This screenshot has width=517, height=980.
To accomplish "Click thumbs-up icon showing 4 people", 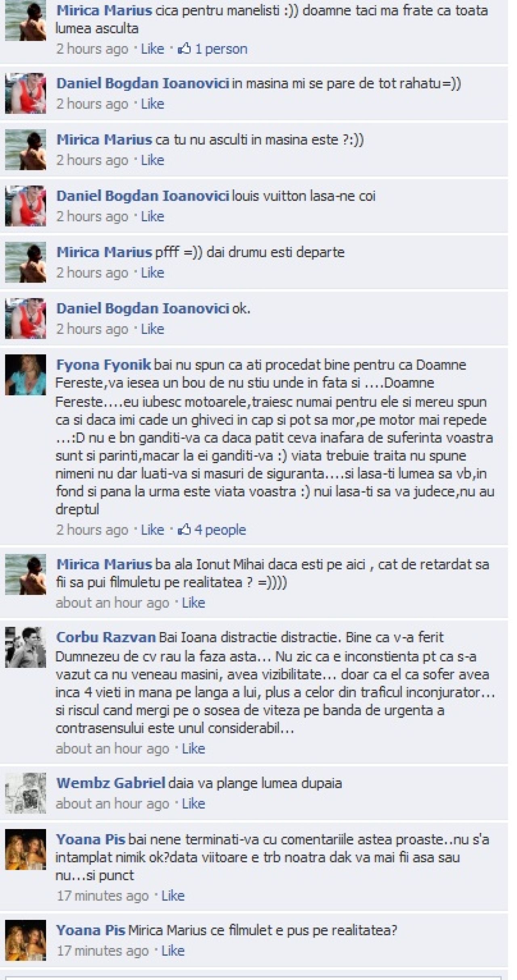I will coord(184,529).
